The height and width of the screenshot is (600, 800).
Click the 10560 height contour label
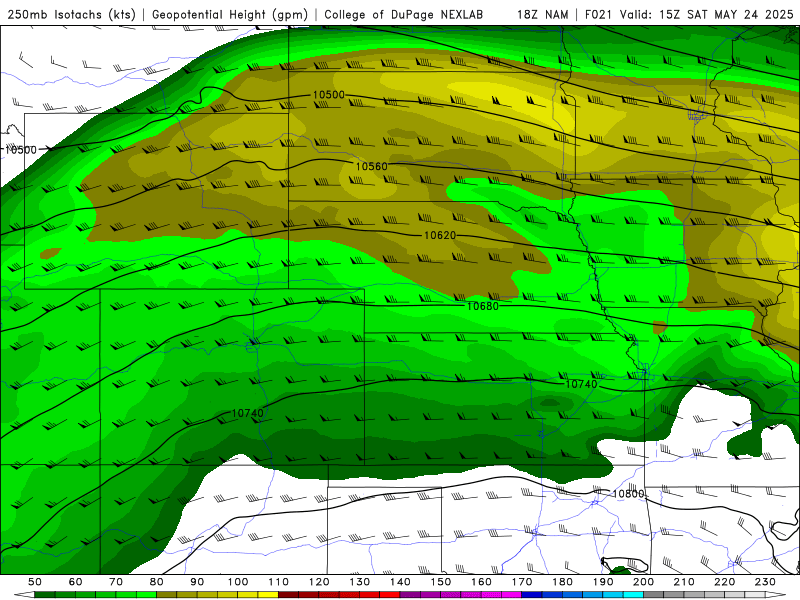[x=371, y=166]
